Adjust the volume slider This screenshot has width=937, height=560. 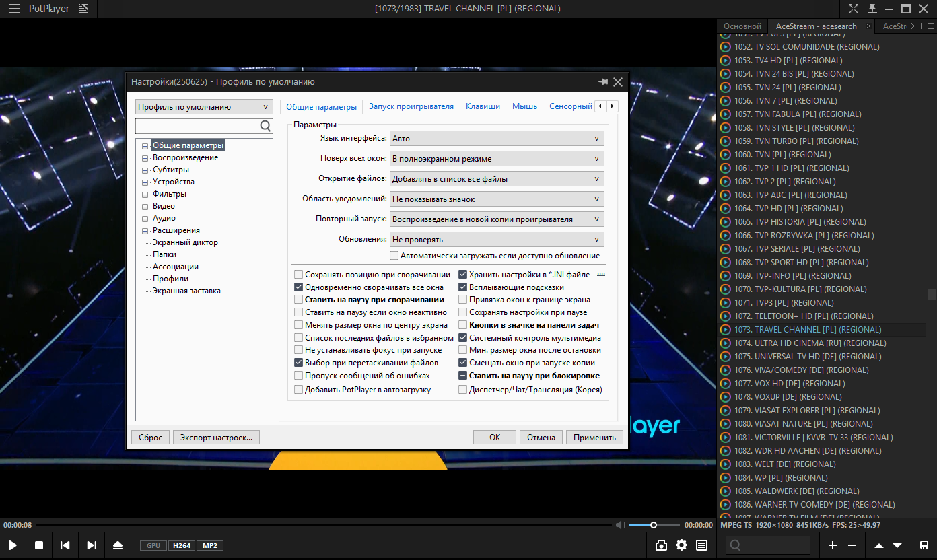point(654,525)
